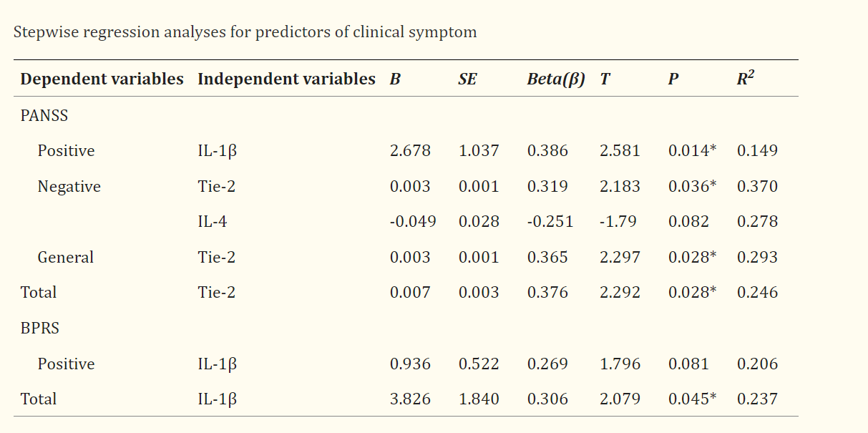Select the BPRS group row label
Image resolution: width=868 pixels, height=433 pixels.
40,329
